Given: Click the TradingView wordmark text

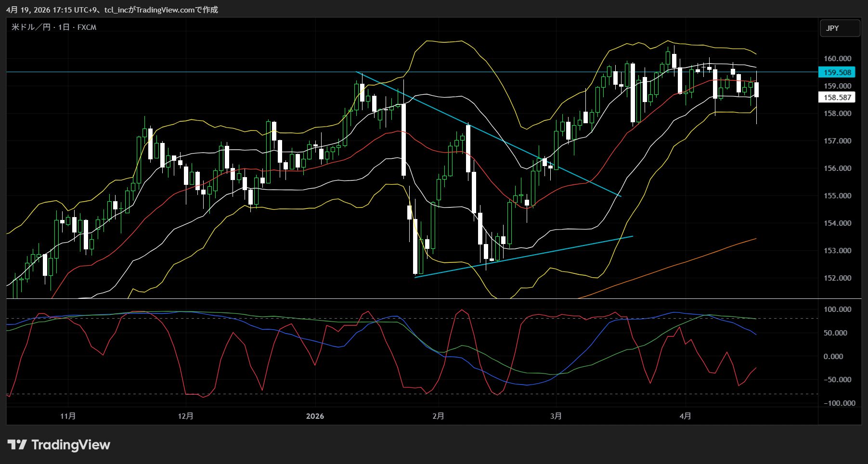Looking at the screenshot, I should click(71, 445).
